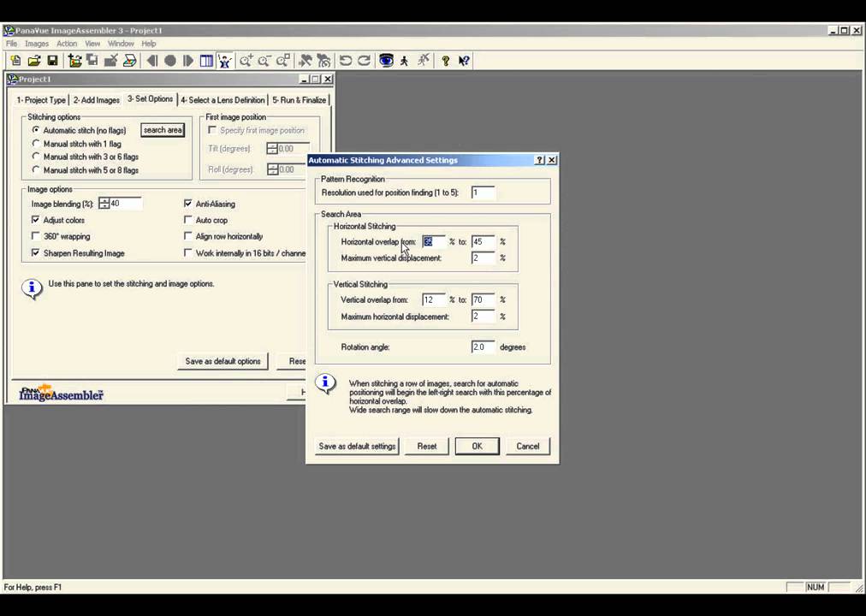The height and width of the screenshot is (616, 866).
Task: Click the Image blending spinner arrows
Action: click(104, 204)
